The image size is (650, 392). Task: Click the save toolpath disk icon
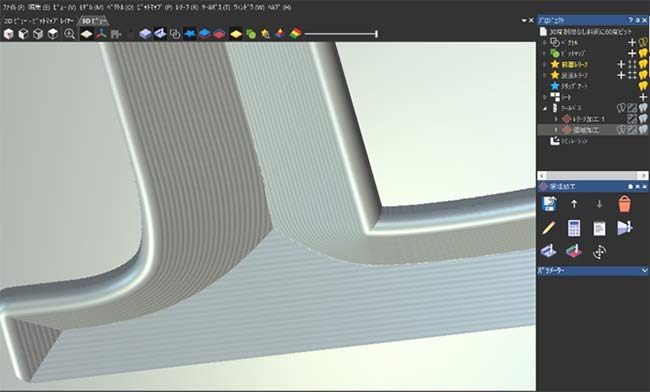click(x=549, y=204)
